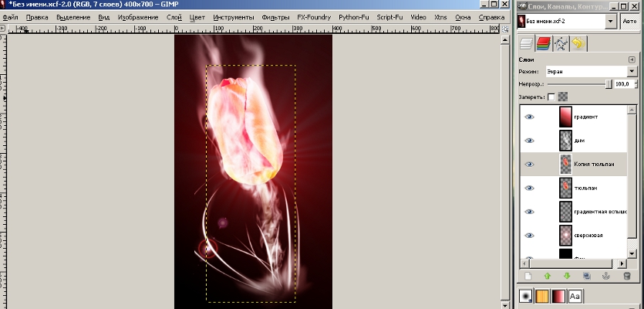The height and width of the screenshot is (309, 644).
Task: Open the Фильтры menu
Action: [x=275, y=17]
